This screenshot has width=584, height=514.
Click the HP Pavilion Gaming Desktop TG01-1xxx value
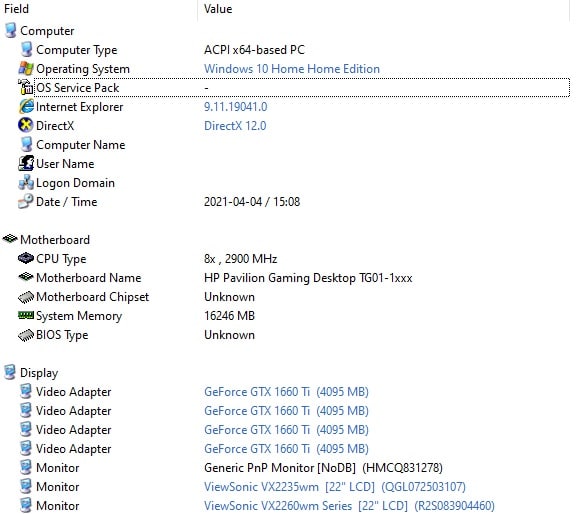(x=308, y=278)
